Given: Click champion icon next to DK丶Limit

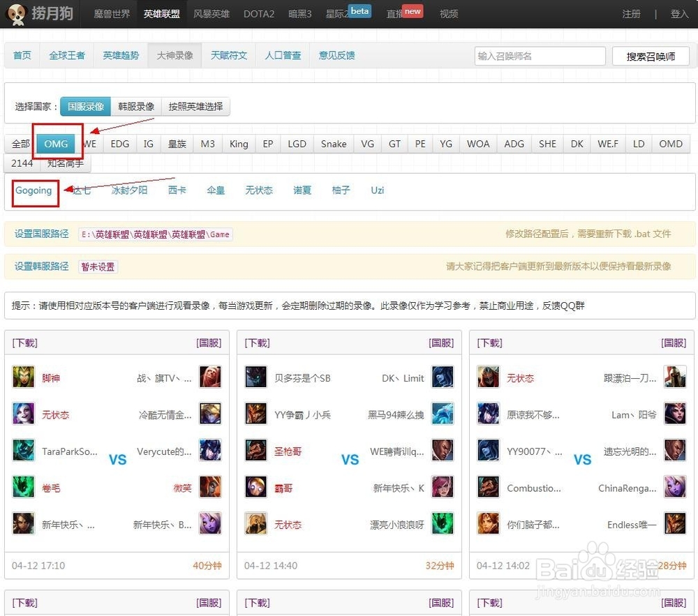Looking at the screenshot, I should click(x=443, y=377).
